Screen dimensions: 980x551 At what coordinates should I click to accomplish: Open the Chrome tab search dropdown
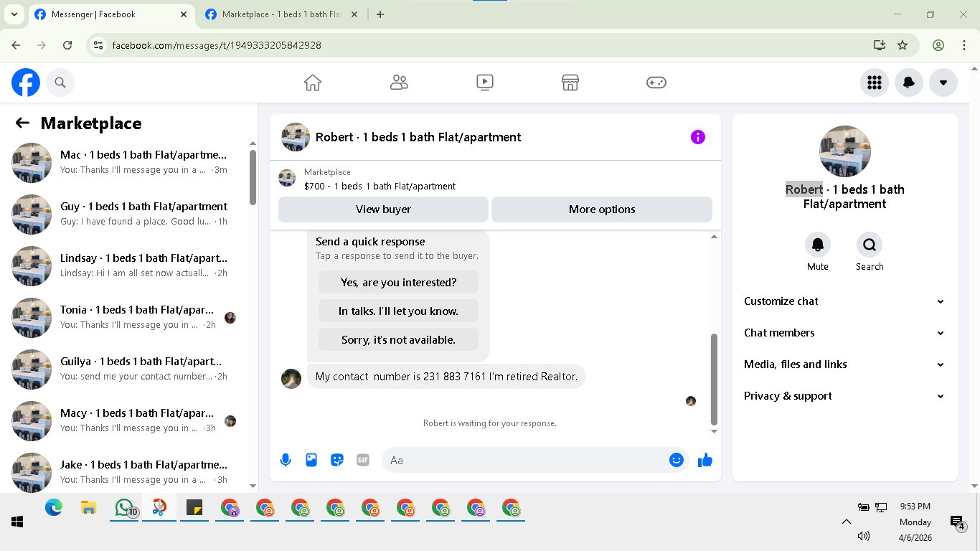coord(14,14)
